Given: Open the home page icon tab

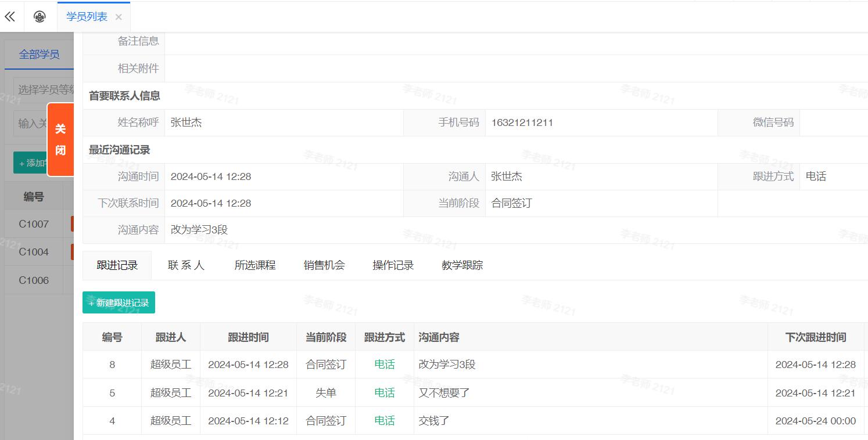Looking at the screenshot, I should [40, 17].
